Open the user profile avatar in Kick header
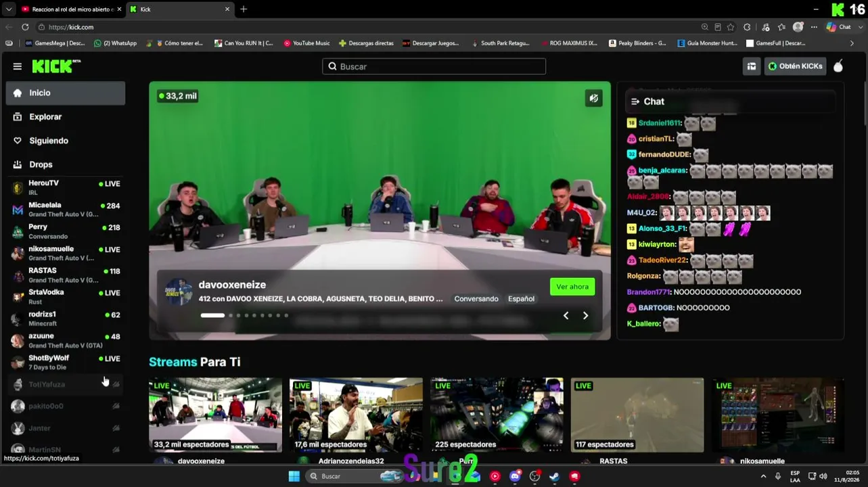 click(x=838, y=66)
